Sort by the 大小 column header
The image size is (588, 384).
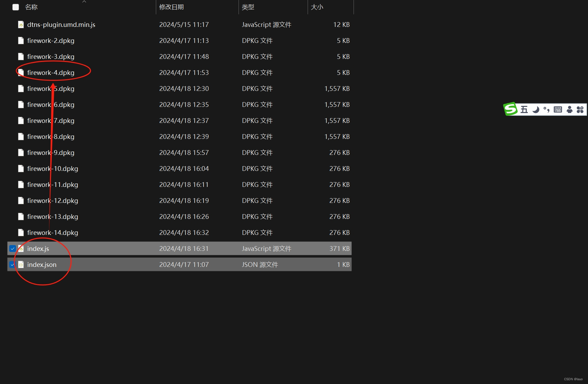(317, 7)
